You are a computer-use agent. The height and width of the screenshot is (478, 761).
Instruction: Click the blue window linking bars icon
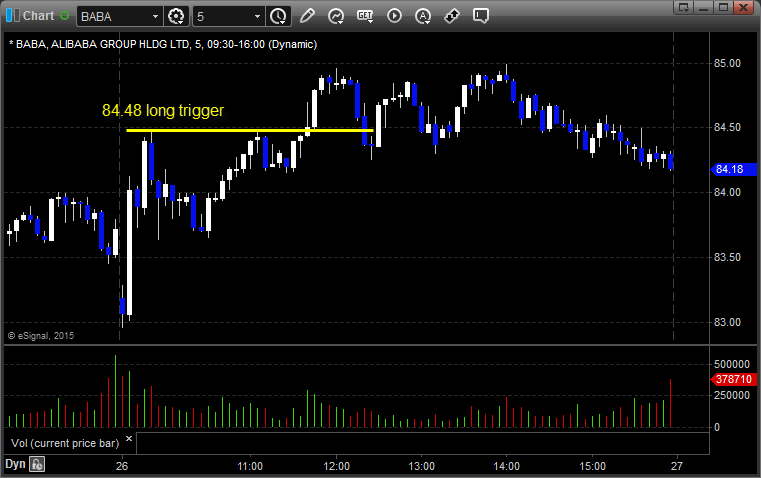coord(13,16)
